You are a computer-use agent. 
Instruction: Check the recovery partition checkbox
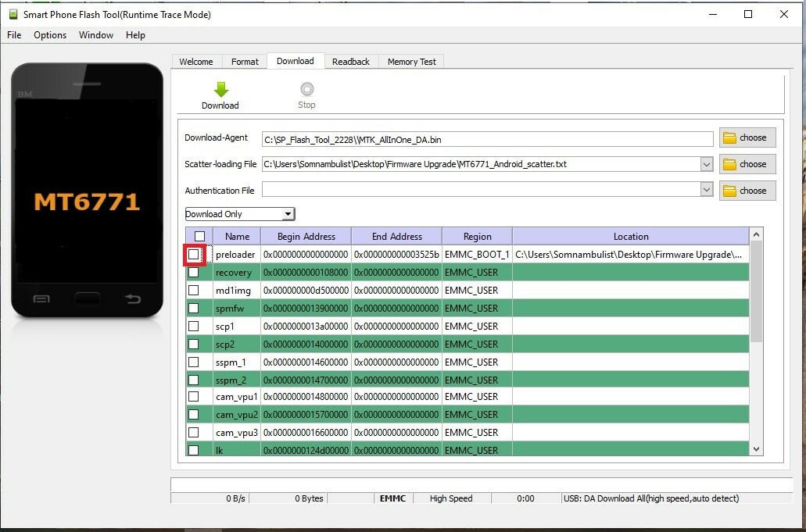click(x=194, y=273)
